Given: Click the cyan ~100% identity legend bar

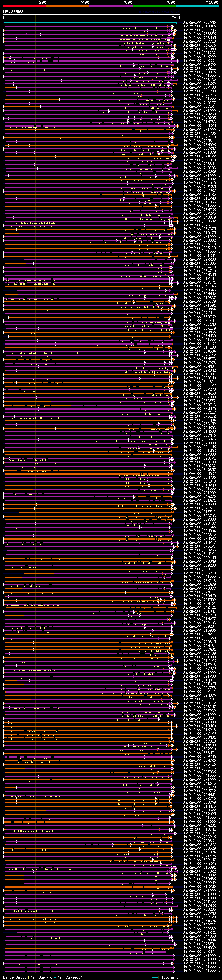Looking at the screenshot, I should coord(197,6).
